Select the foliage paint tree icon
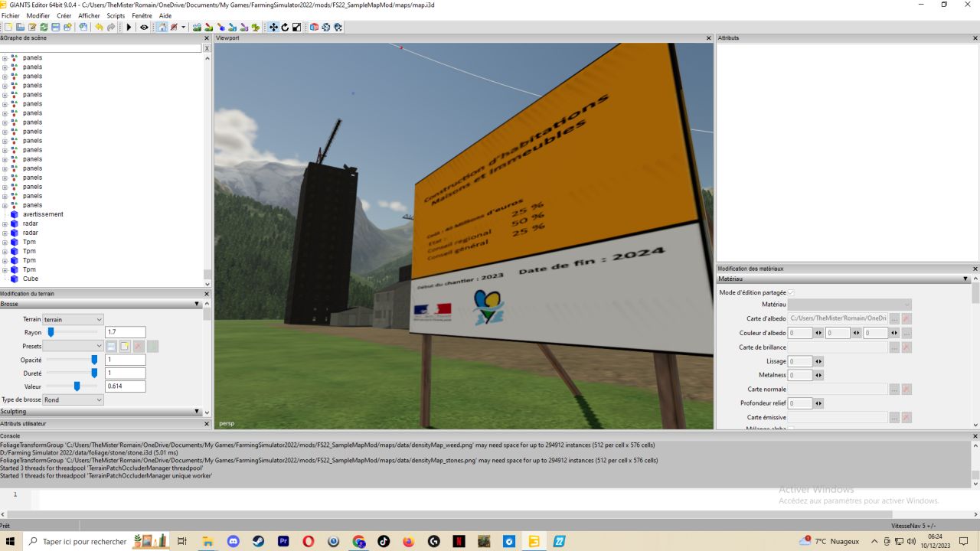The width and height of the screenshot is (980, 551). click(x=256, y=27)
